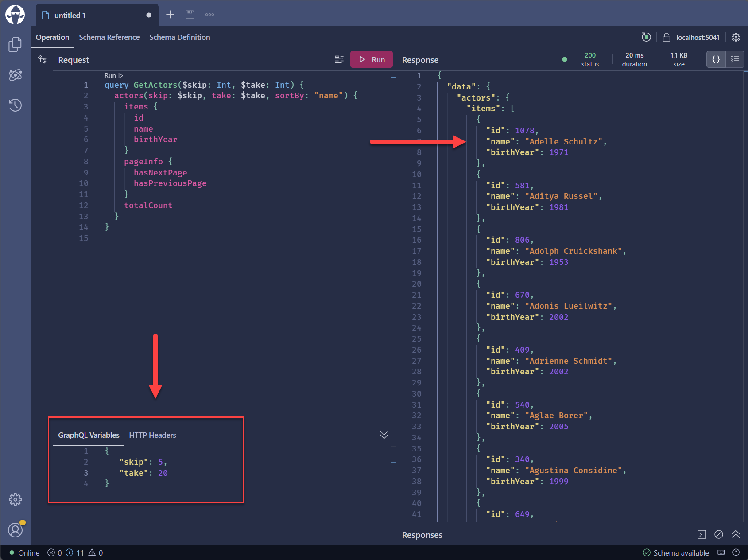Open the HTTP Headers tab

pos(152,435)
